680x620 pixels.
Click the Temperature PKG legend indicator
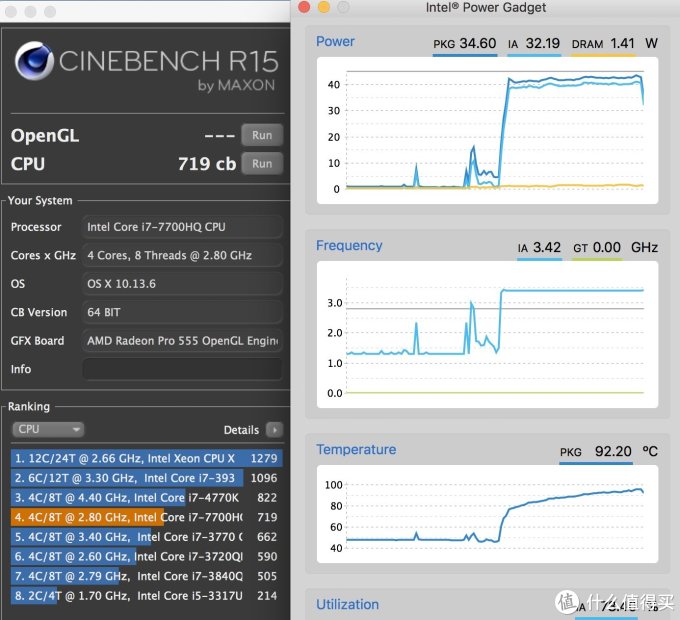(599, 462)
